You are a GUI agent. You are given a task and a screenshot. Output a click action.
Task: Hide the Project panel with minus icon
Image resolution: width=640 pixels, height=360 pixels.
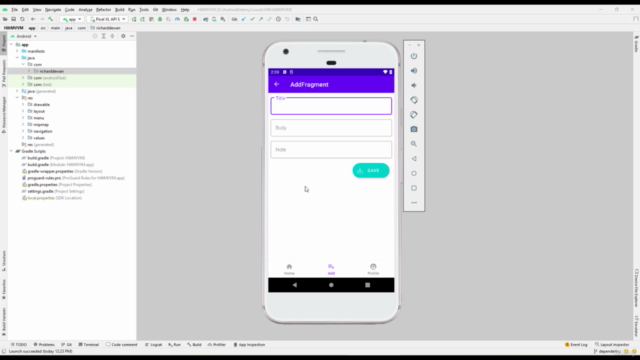(132, 36)
